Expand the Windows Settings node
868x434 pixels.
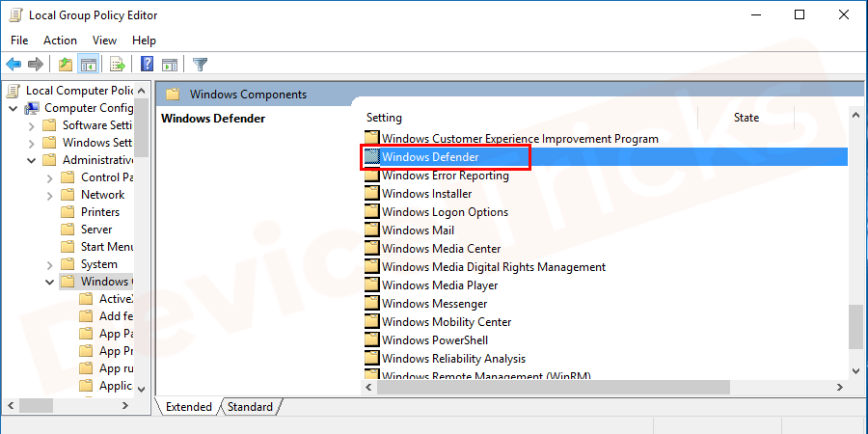32,143
